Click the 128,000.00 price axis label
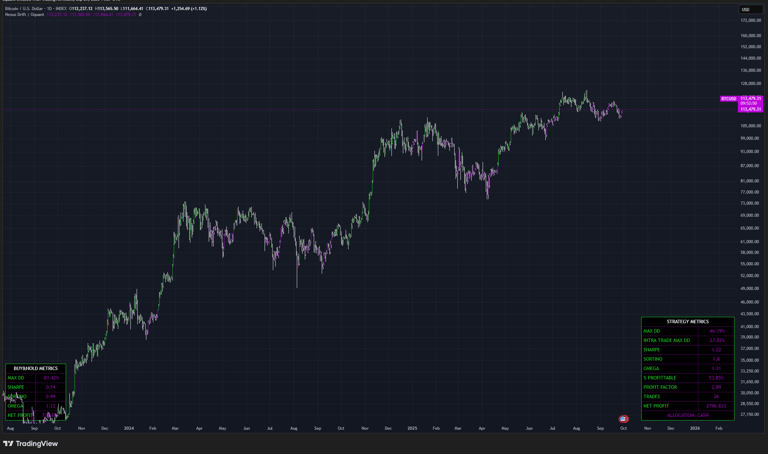The image size is (768, 454). (751, 84)
